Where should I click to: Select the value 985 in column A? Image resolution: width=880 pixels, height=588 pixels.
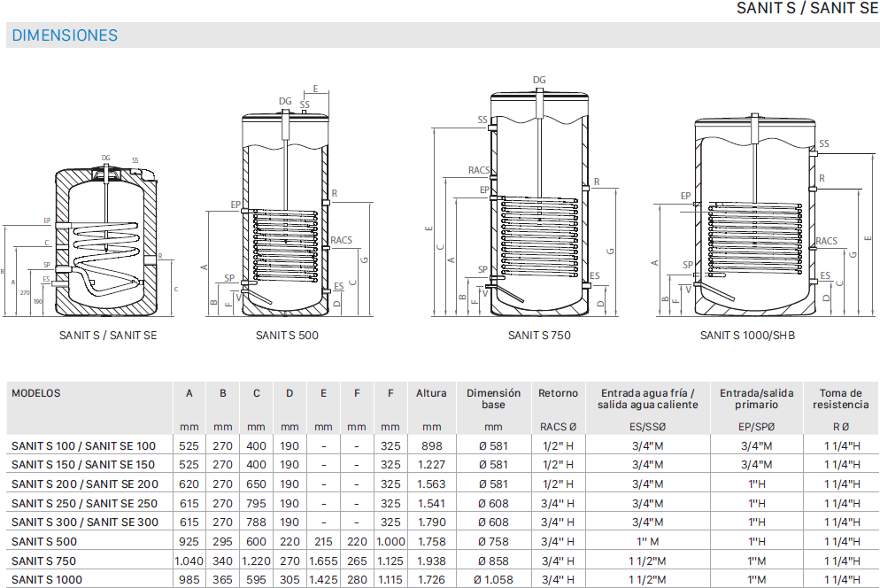click(189, 579)
